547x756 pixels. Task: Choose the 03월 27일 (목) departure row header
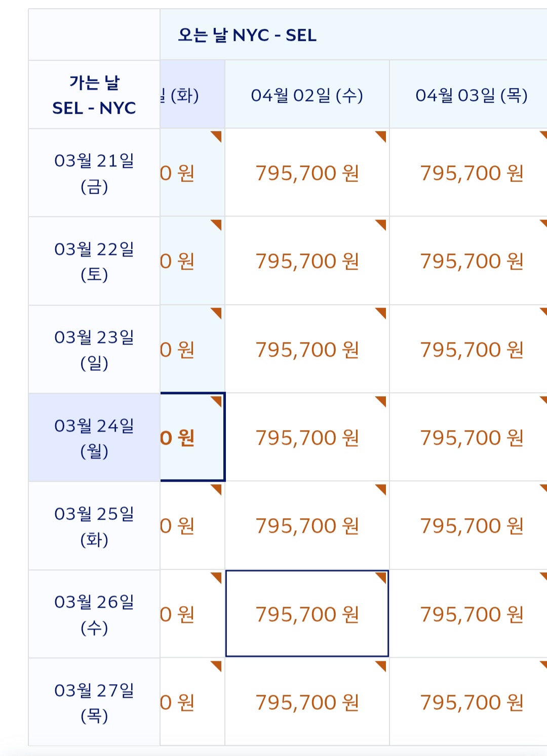(x=94, y=702)
